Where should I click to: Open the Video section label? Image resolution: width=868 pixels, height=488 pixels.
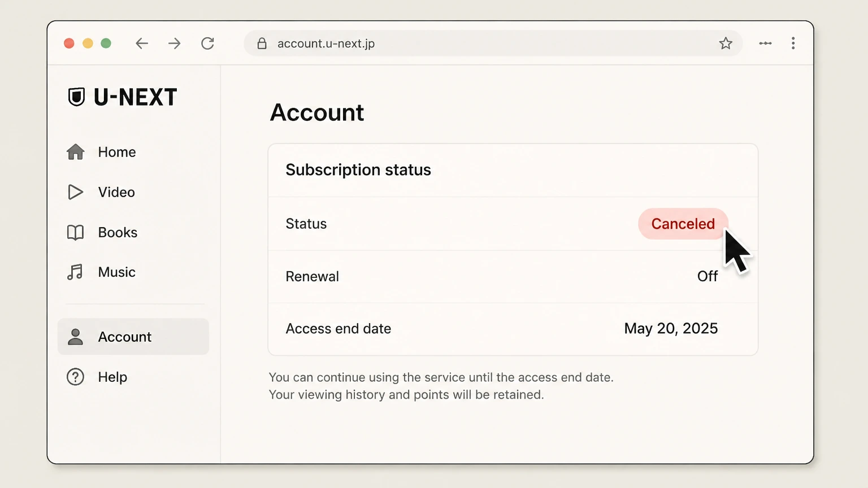point(116,192)
